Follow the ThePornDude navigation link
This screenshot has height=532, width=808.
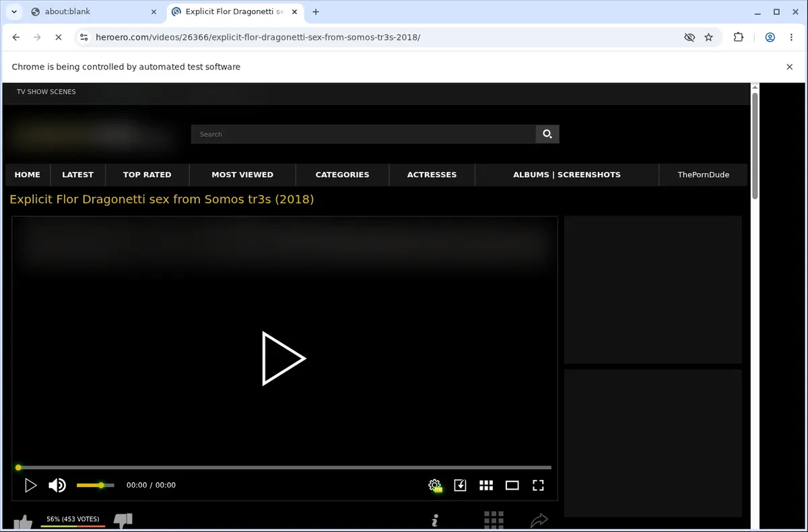click(x=703, y=174)
